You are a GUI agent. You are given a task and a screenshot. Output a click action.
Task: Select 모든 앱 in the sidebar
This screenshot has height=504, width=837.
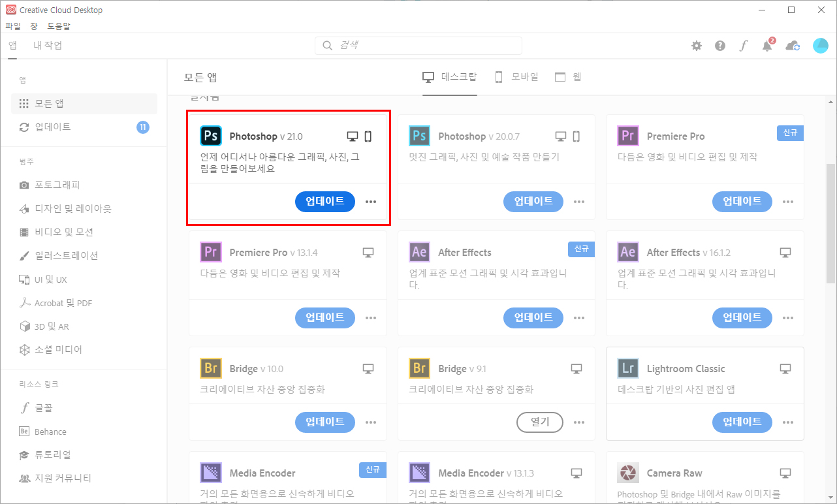[84, 104]
